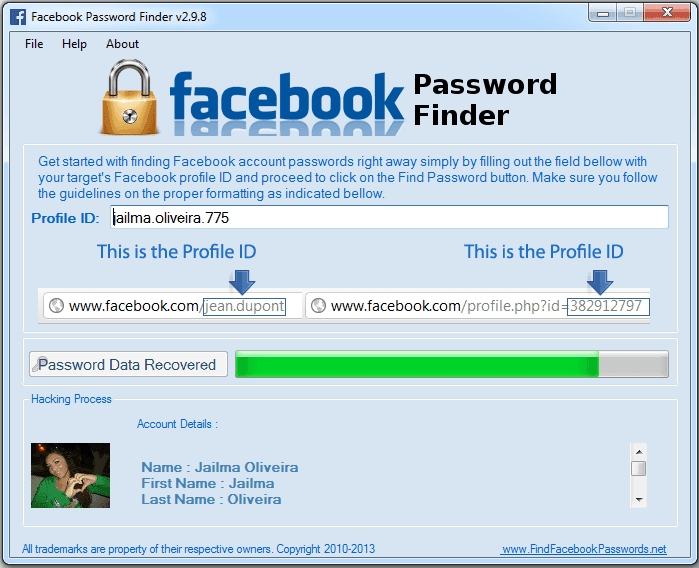Screen dimensions: 699x568
Task: Click inside the Profile ID text field
Action: point(389,217)
